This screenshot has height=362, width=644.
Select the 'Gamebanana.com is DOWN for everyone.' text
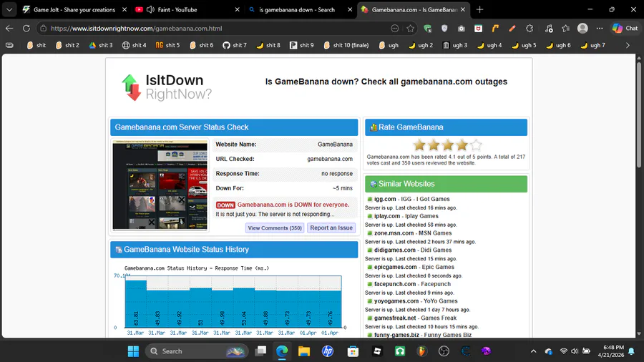[293, 205]
